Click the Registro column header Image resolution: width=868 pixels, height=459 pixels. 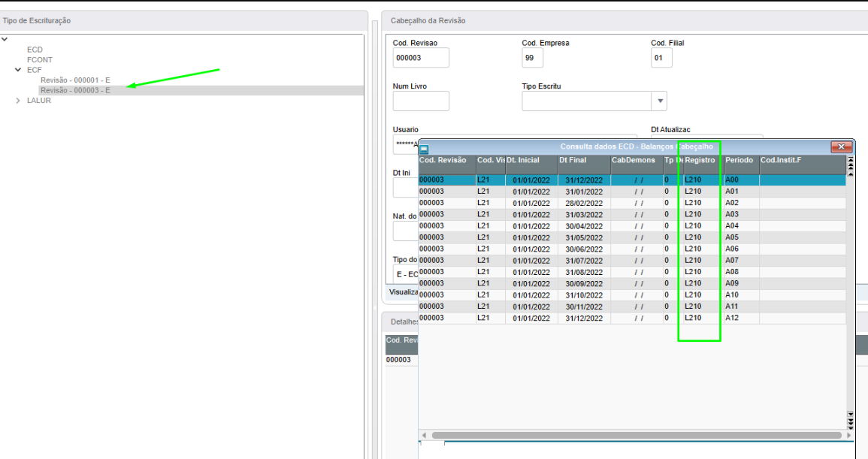pyautogui.click(x=703, y=165)
